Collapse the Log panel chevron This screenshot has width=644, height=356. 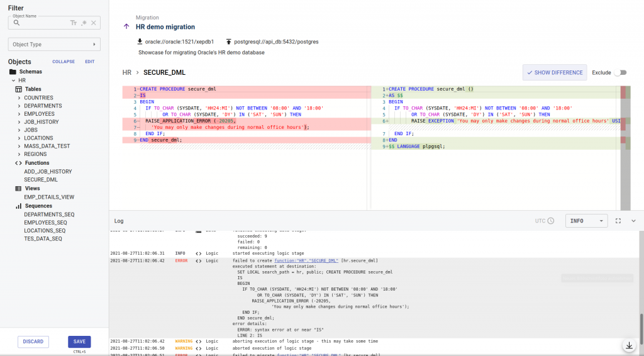coord(633,221)
